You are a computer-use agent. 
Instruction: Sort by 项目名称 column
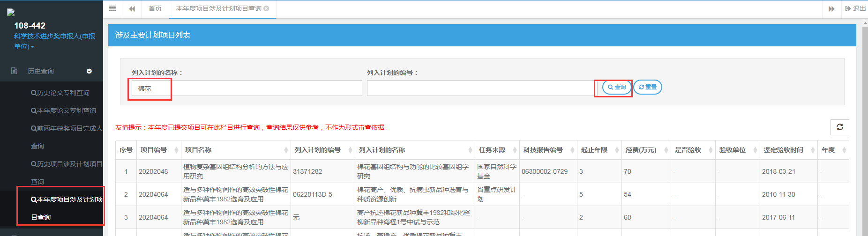[x=236, y=150]
